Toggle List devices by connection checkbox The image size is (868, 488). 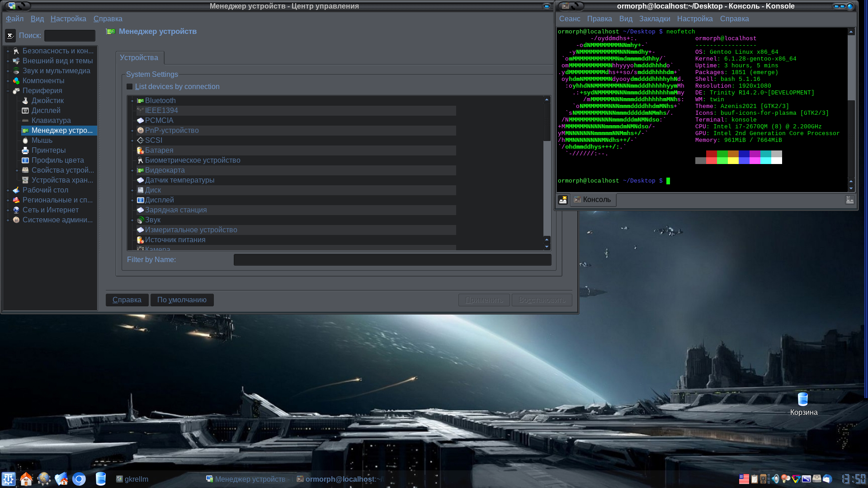point(129,87)
